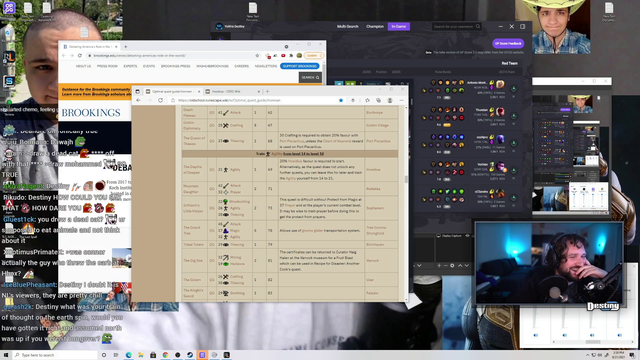
Task: Reload the OSRS wiki page
Action: coord(160,100)
